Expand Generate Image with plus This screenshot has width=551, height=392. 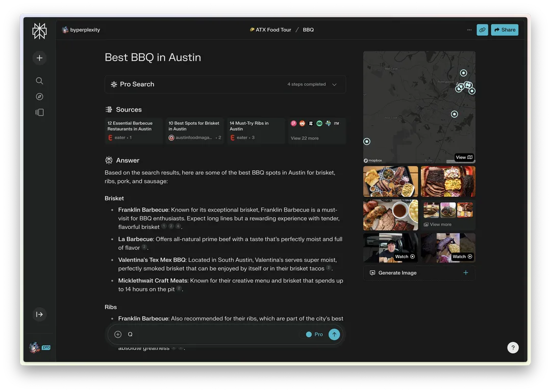tap(465, 273)
